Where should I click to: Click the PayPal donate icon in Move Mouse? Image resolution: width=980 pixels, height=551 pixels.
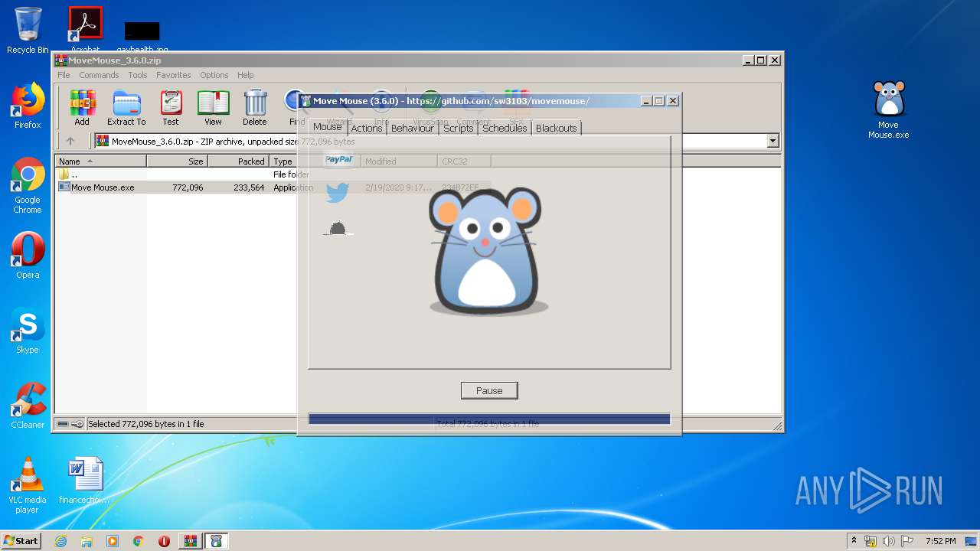(338, 159)
